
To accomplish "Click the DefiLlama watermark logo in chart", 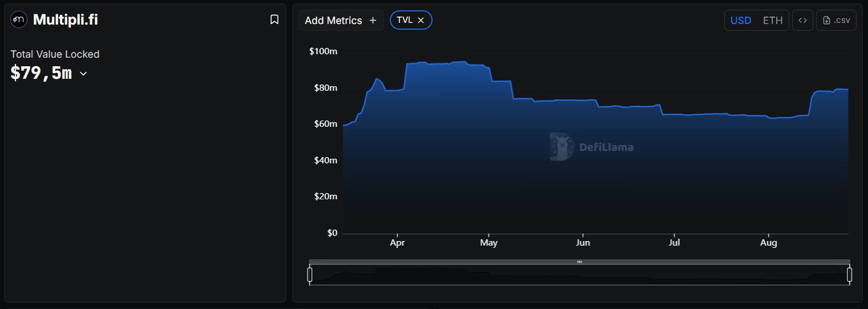I will 591,147.
